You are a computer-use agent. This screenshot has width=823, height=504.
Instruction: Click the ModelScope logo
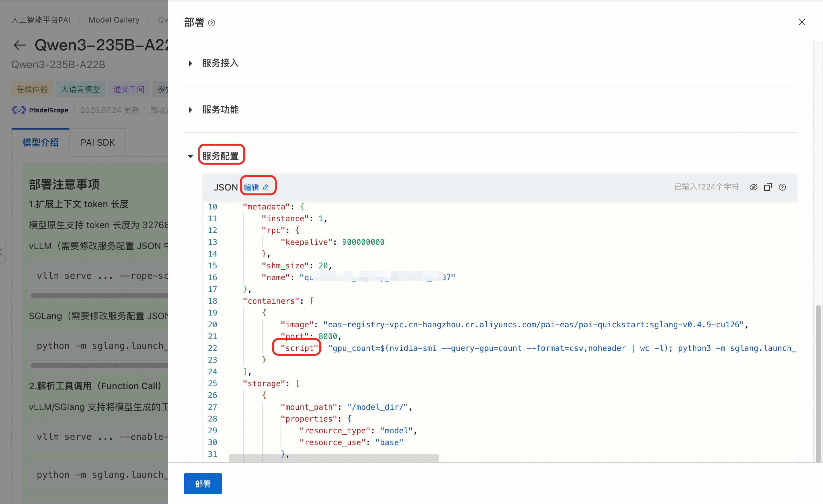coord(40,110)
